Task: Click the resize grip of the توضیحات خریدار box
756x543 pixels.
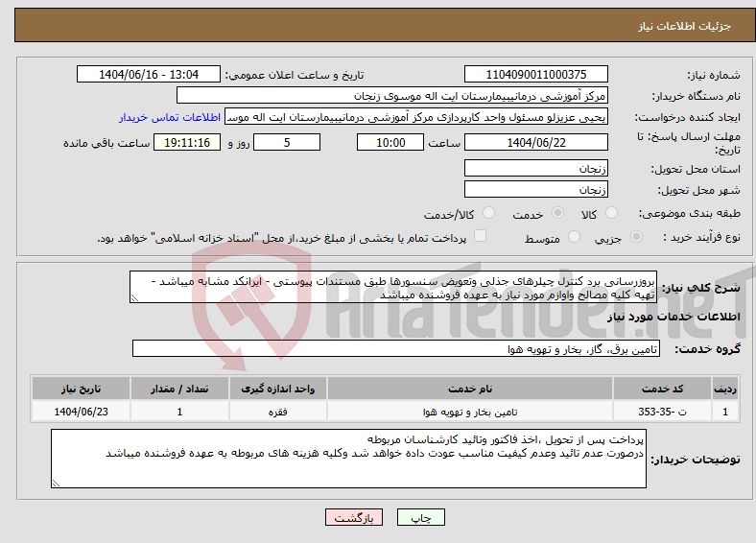Action: click(x=56, y=484)
